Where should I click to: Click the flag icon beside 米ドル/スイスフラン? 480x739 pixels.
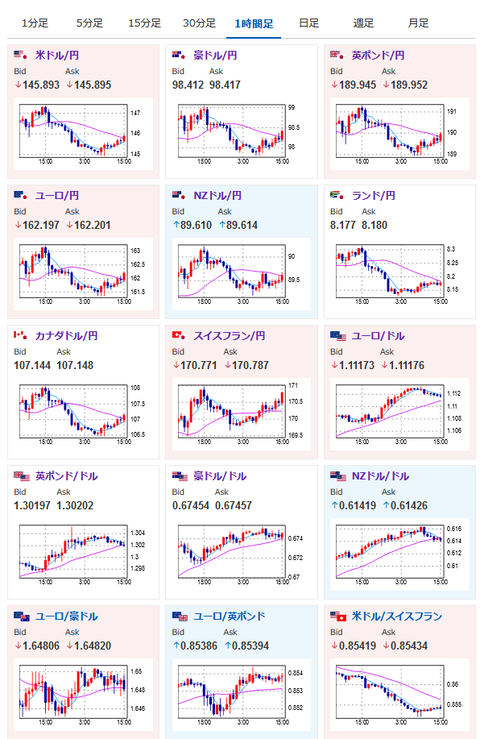pyautogui.click(x=338, y=616)
